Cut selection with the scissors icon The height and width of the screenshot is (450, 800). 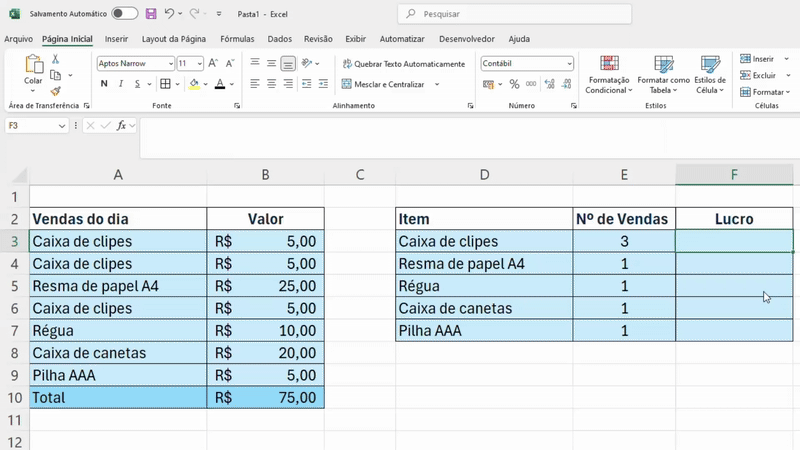pos(56,59)
